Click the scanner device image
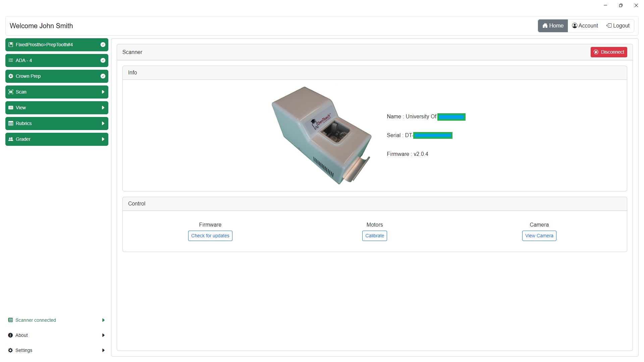The width and height of the screenshot is (644, 362). 321,135
